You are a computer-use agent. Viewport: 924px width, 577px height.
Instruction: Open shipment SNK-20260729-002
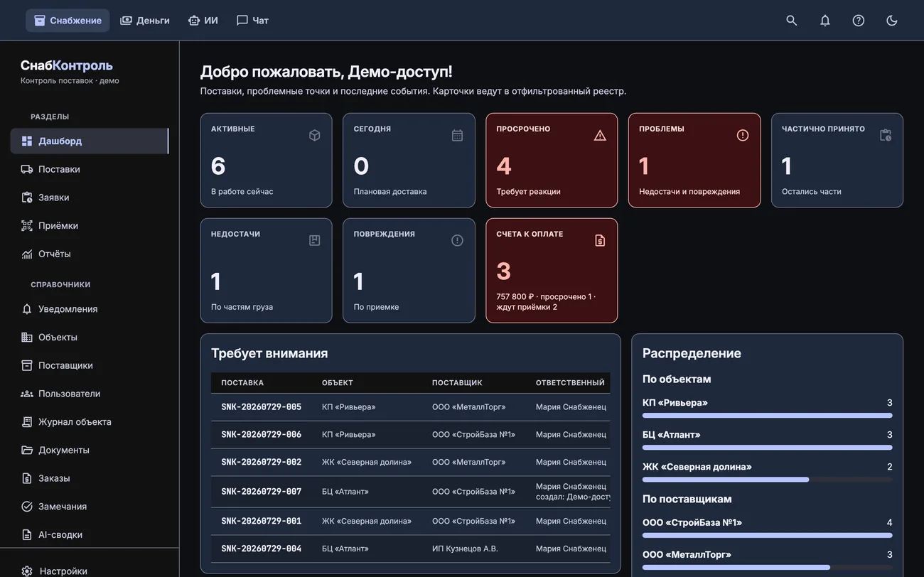pos(262,462)
